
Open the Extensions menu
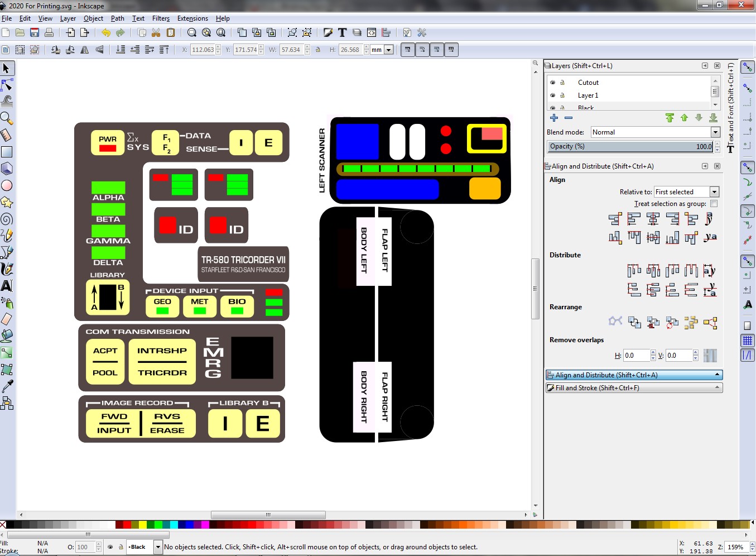pos(192,18)
